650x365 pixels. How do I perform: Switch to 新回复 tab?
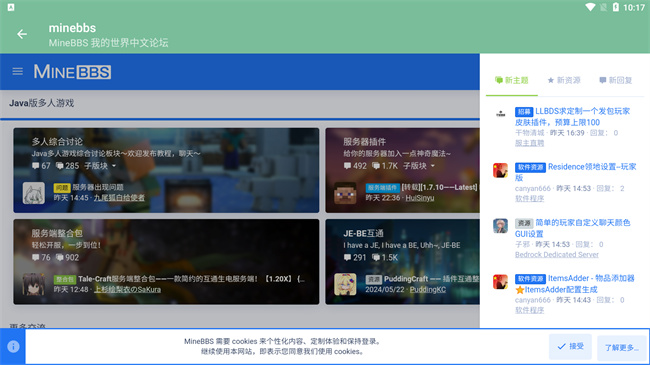[x=616, y=80]
